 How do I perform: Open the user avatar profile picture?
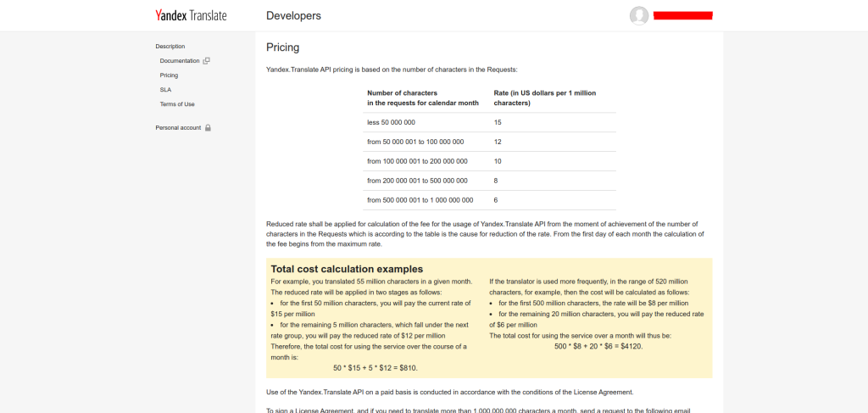coord(639,15)
